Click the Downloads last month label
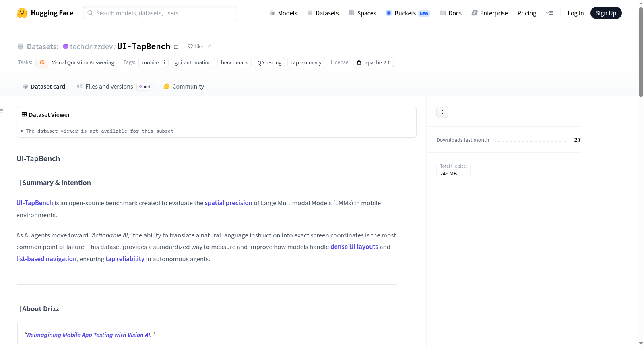Screen dimensions: 644x347 [462, 140]
